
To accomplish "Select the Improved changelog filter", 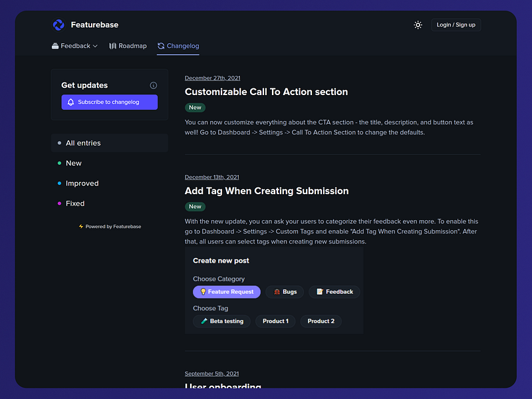I will tap(82, 183).
